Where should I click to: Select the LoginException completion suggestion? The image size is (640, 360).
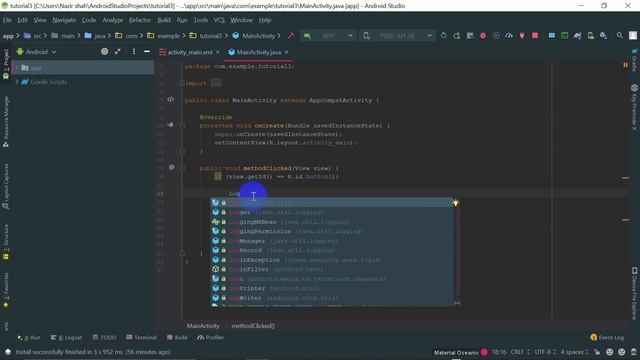coord(332,260)
